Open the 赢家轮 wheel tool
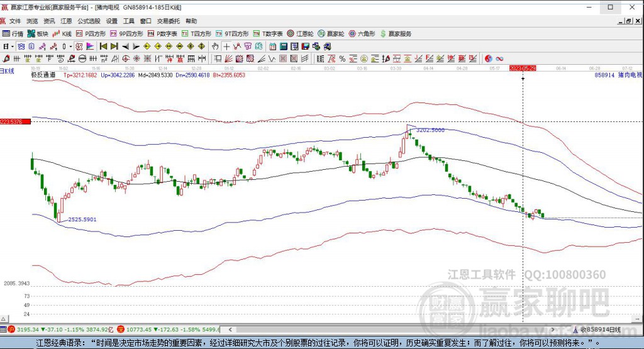Image resolution: width=644 pixels, height=349 pixels. coord(331,34)
